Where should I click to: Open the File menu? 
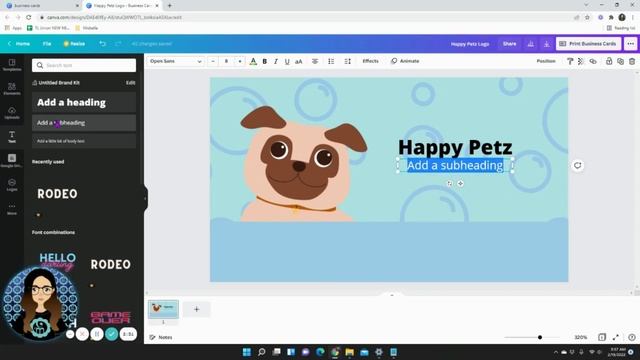47,44
